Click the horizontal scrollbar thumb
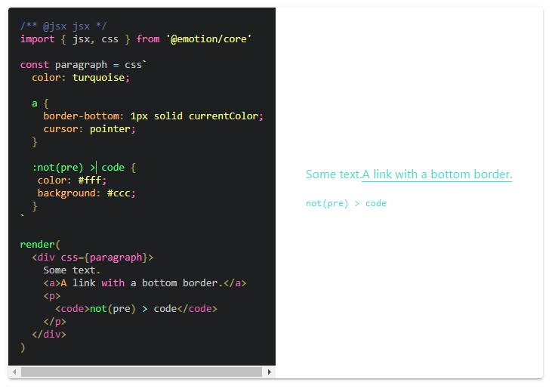The image size is (552, 392). coord(141,372)
